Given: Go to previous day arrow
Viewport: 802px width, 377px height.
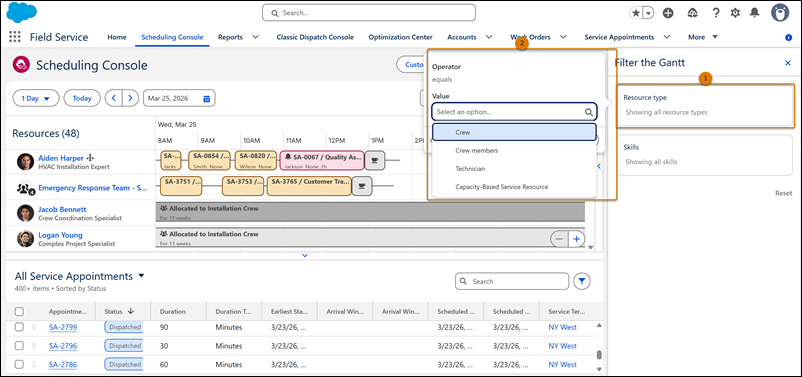Looking at the screenshot, I should 114,98.
